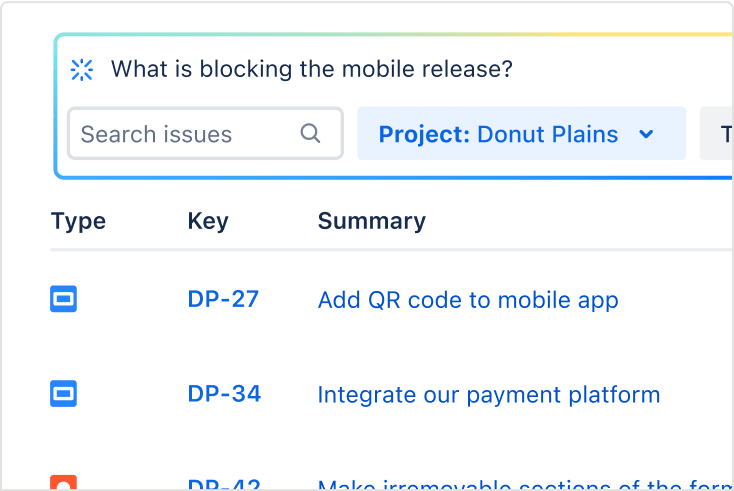Open issue key DP-27
This screenshot has width=734, height=491.
pyautogui.click(x=223, y=299)
